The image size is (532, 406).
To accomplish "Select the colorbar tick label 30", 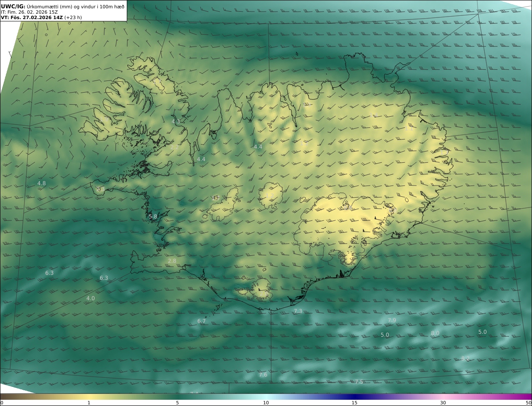I will pyautogui.click(x=443, y=403).
